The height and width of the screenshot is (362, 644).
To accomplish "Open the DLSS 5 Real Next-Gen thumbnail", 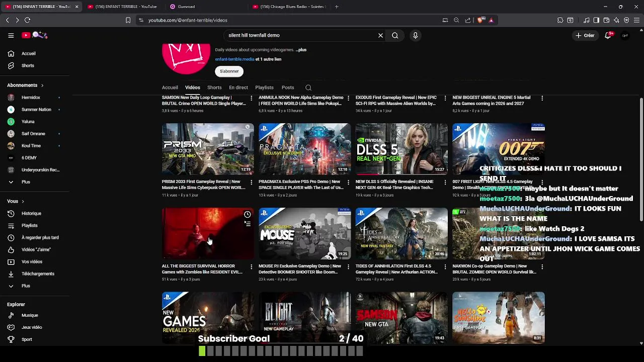I will point(401,149).
